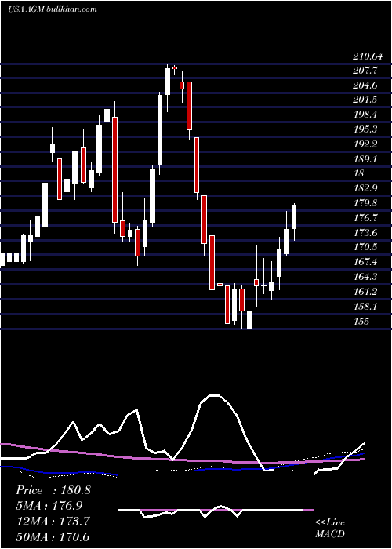392x549 pixels.
Task: Select the 207.7 price axis label
Action: [365, 71]
